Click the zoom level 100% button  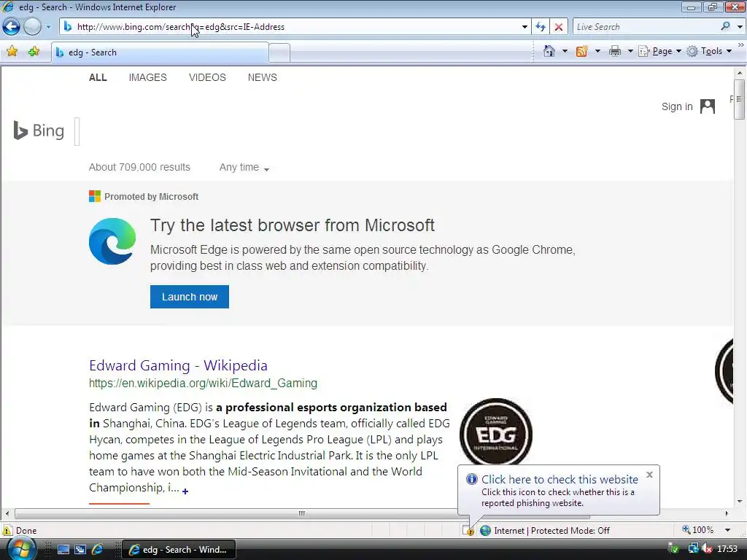698,530
